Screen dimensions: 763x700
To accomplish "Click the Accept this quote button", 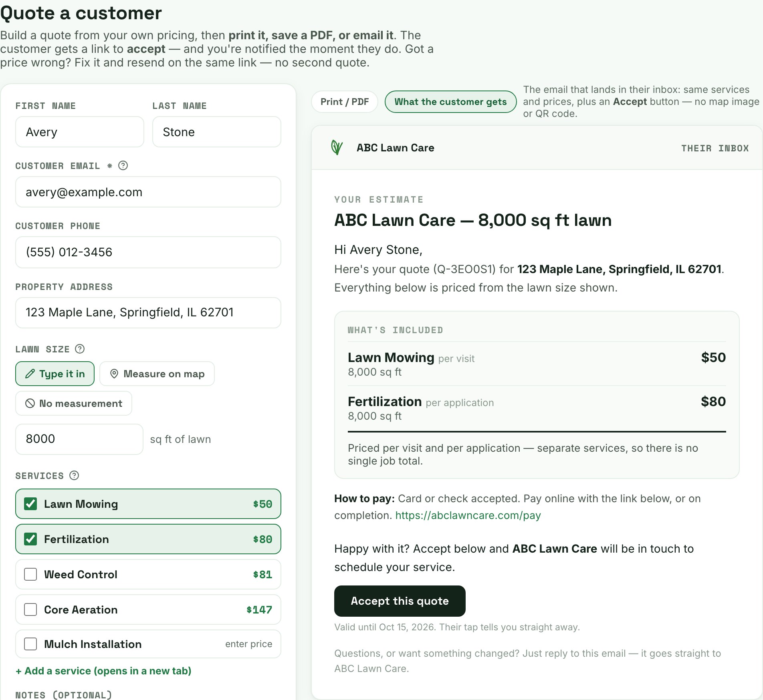I will pyautogui.click(x=400, y=601).
